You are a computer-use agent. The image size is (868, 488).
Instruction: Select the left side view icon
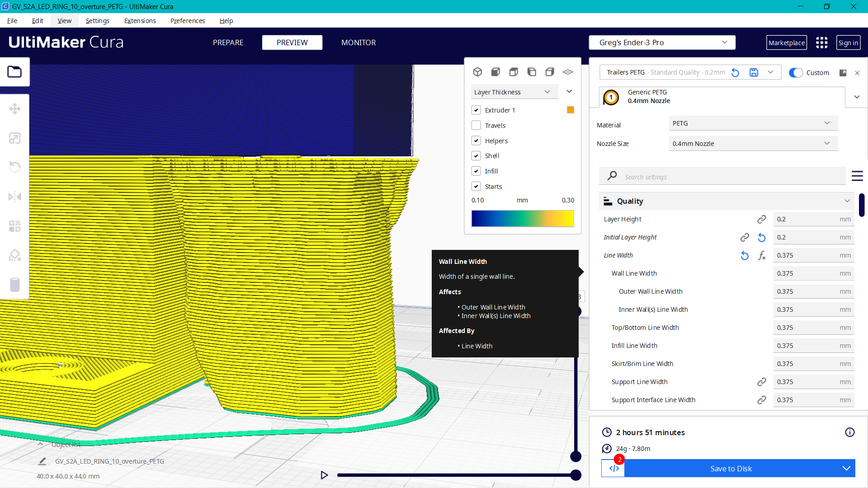coord(532,72)
